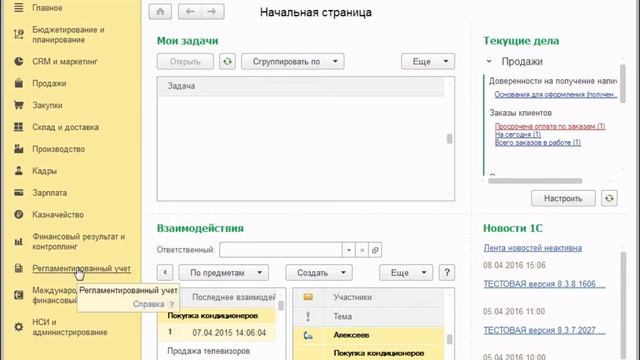Open the Кадры menu section
Screen dimensions: 640x360
[x=44, y=171]
